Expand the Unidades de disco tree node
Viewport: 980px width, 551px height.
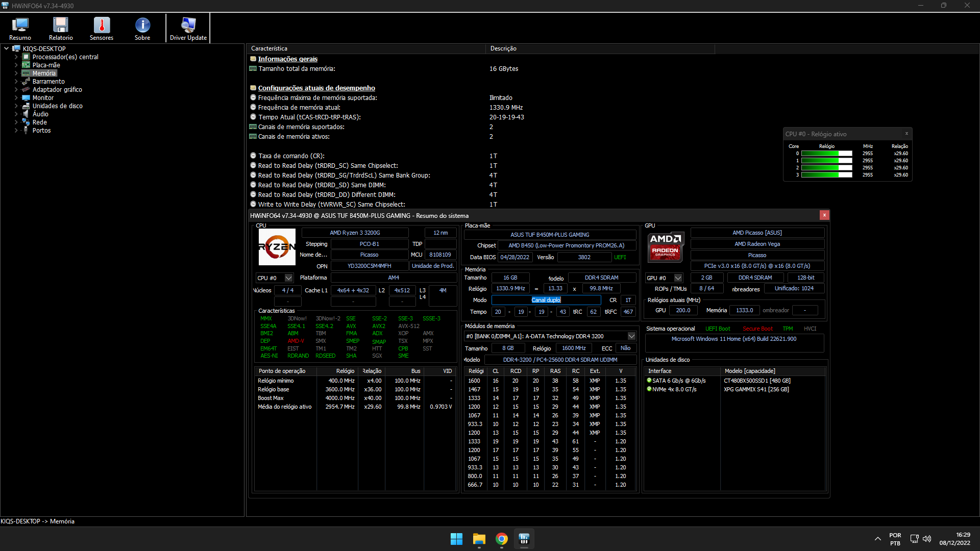pyautogui.click(x=16, y=106)
